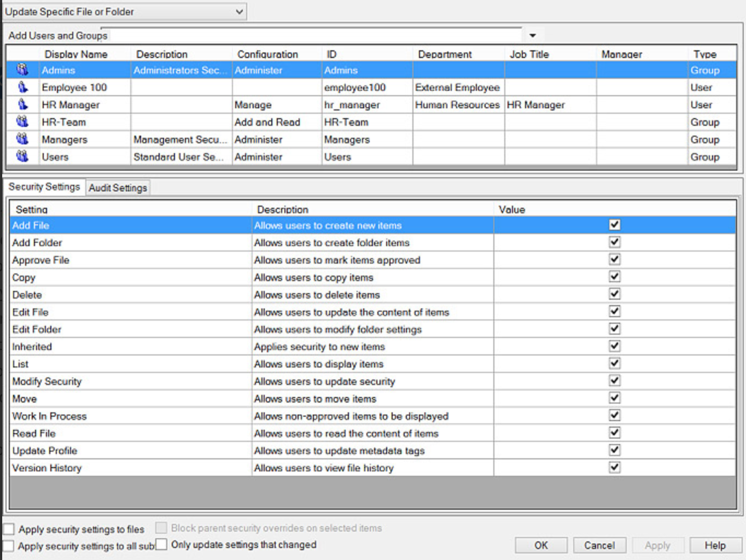The width and height of the screenshot is (746, 560).
Task: Select the Security Settings tab
Action: pyautogui.click(x=44, y=186)
